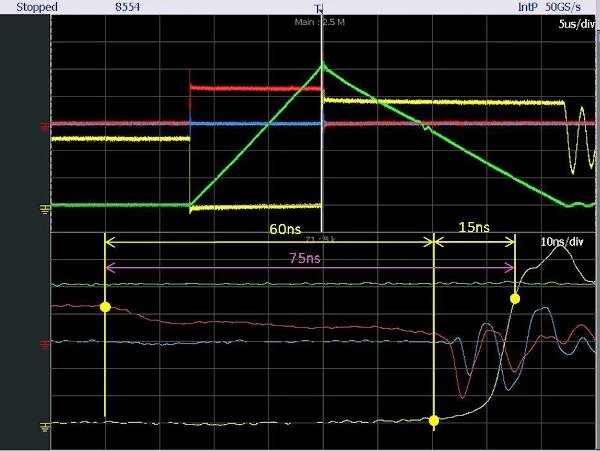Click the red ground marker in zoom window

45,344
